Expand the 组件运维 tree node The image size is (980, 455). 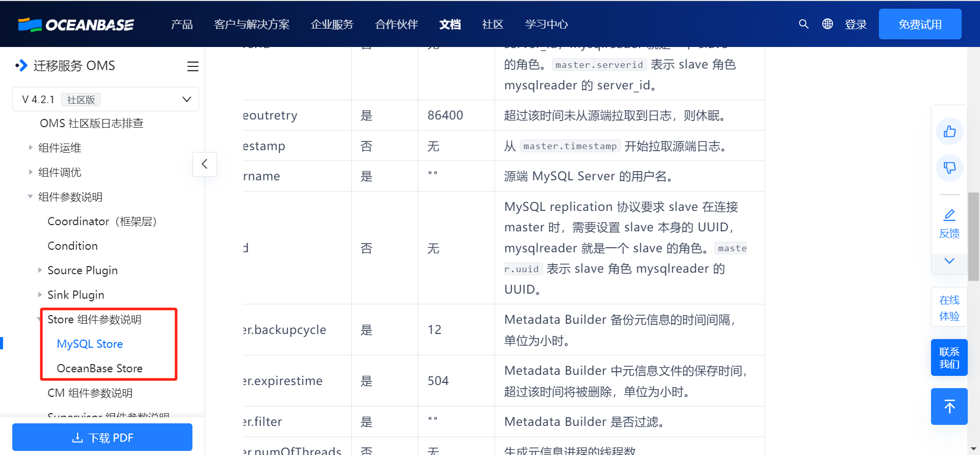tap(31, 148)
